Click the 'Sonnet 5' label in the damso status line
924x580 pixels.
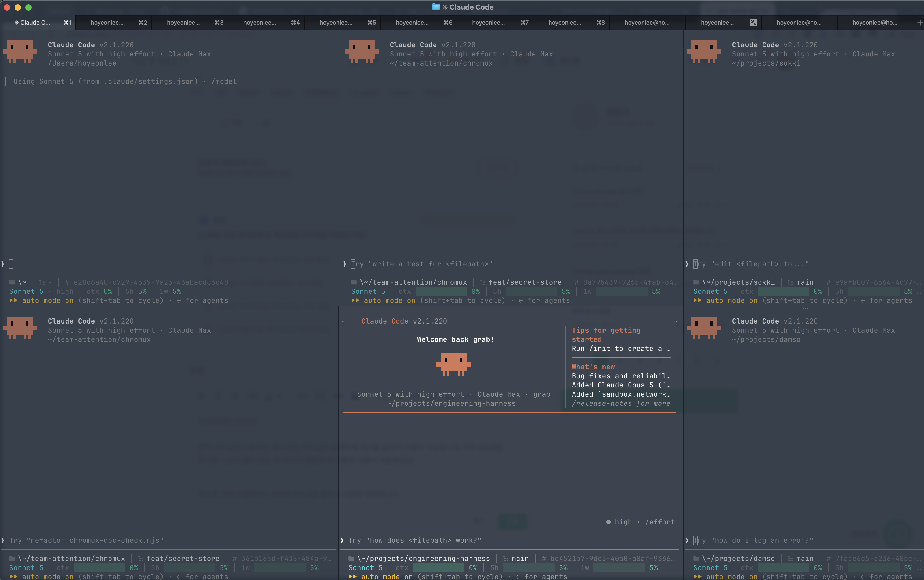tap(710, 568)
